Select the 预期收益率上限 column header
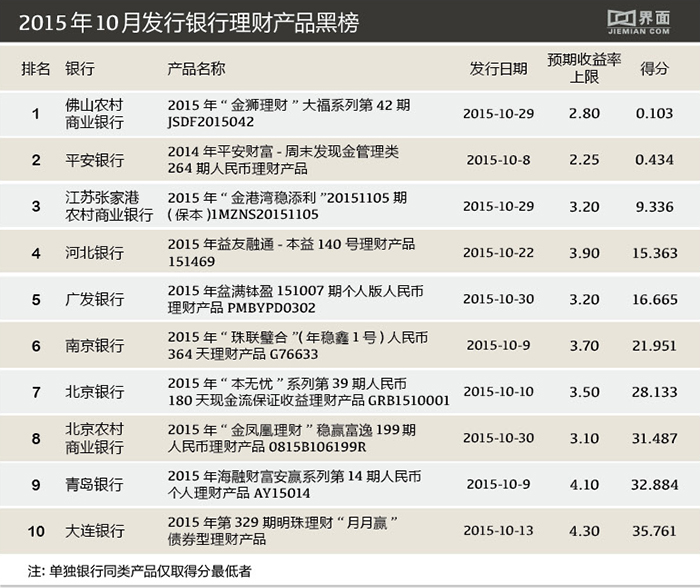 tap(584, 68)
